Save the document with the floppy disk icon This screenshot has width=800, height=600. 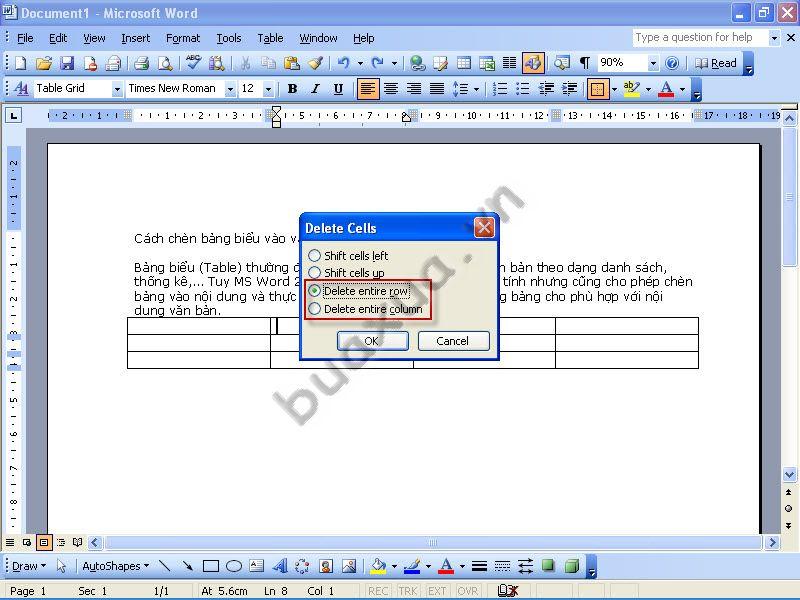click(x=67, y=63)
